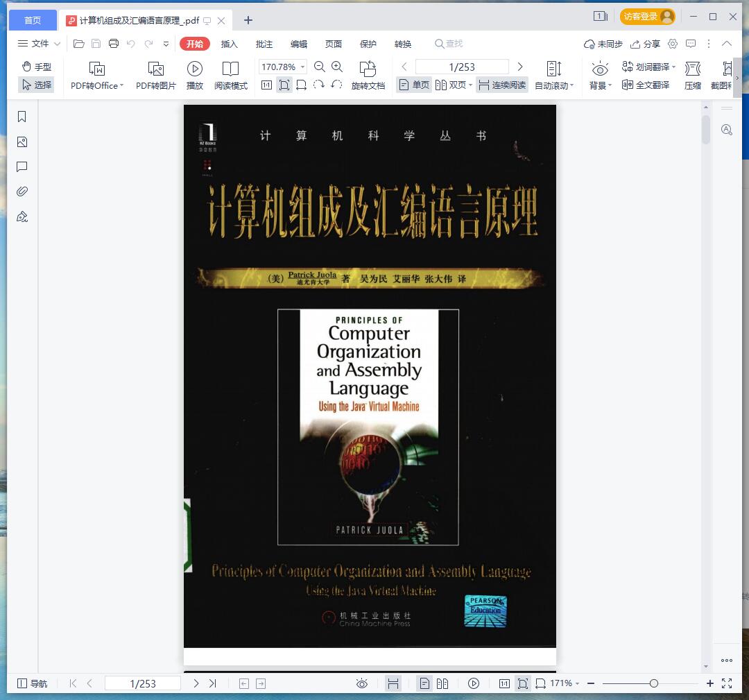Rotate page counterclockwise
749x700 pixels.
pos(336,85)
